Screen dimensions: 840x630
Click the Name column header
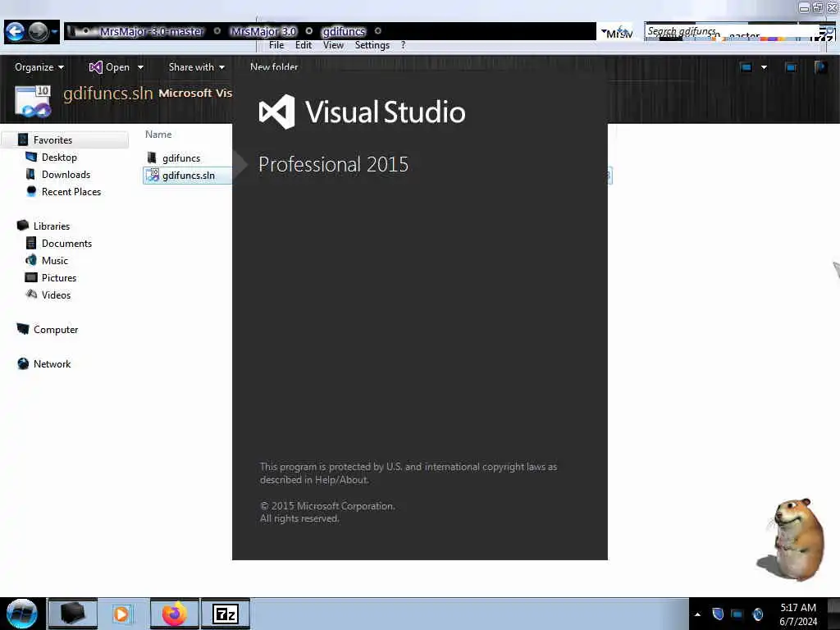(x=158, y=135)
